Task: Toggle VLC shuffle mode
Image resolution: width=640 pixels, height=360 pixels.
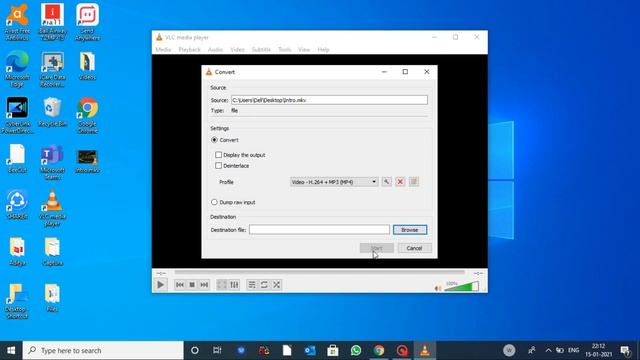Action: tap(276, 285)
